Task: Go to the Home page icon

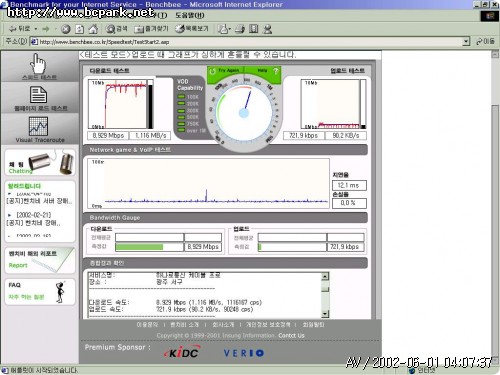Action: coord(93,29)
